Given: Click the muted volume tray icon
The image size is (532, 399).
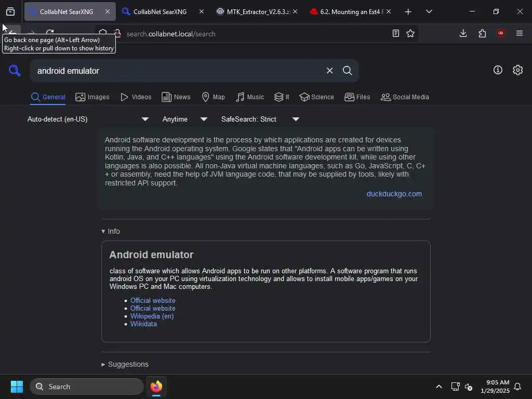Looking at the screenshot, I should tap(469, 387).
